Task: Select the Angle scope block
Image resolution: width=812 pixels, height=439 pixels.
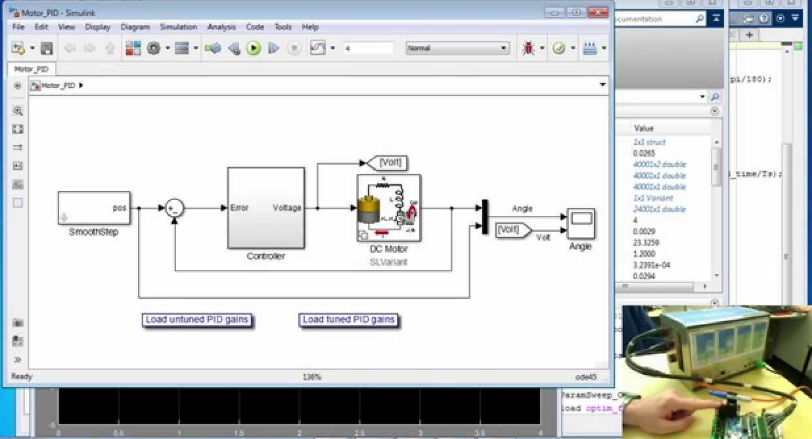Action: pos(581,224)
